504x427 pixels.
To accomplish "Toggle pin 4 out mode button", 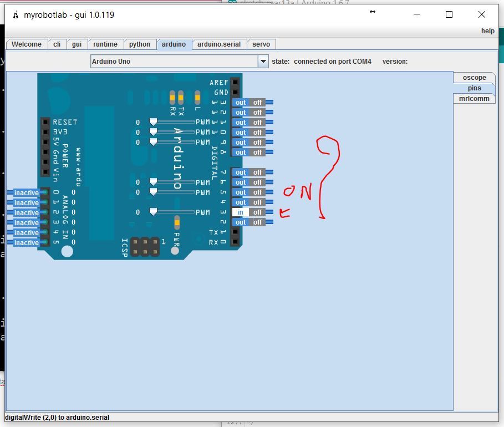I will (241, 202).
